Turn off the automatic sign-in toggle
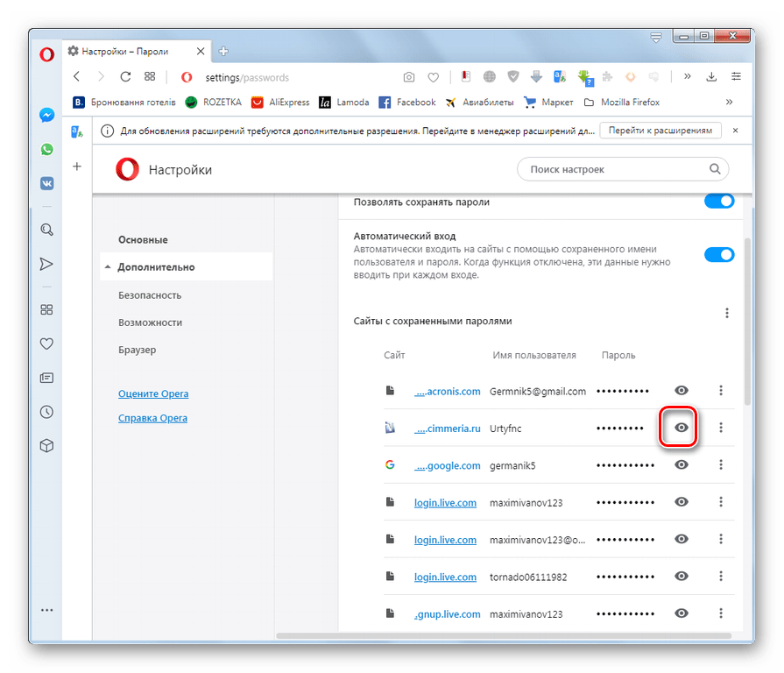Viewport: 784px width, 673px height. [x=719, y=255]
